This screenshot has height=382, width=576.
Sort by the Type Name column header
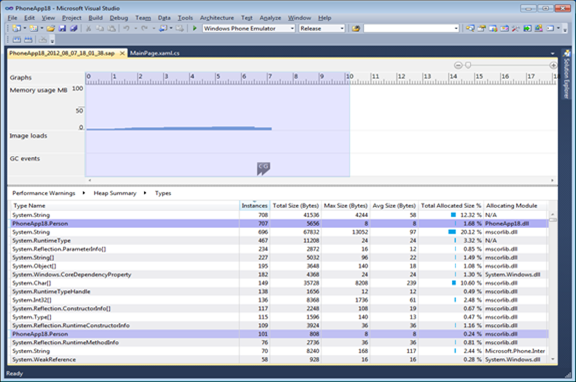click(x=125, y=206)
